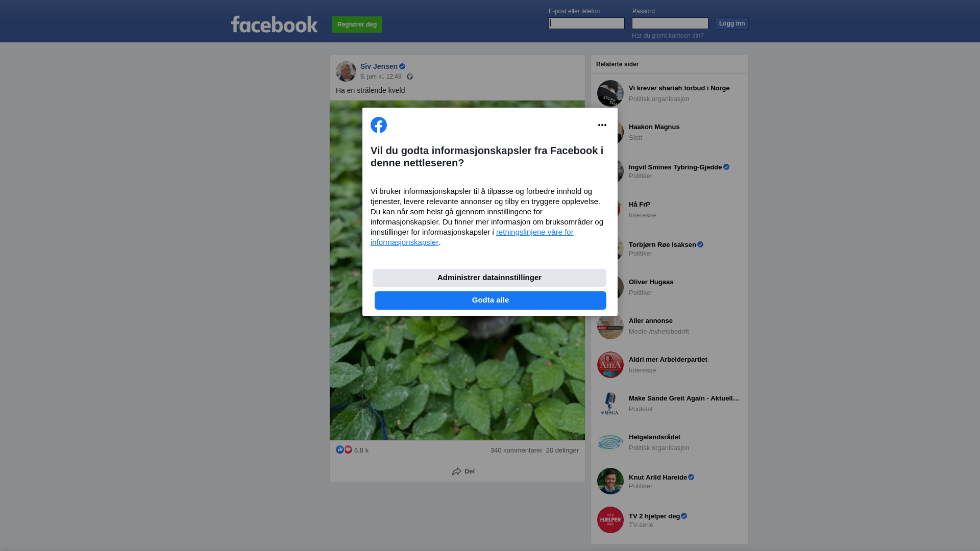Click the like reaction icon below the photo
Screen dimensions: 980x551
[340, 449]
